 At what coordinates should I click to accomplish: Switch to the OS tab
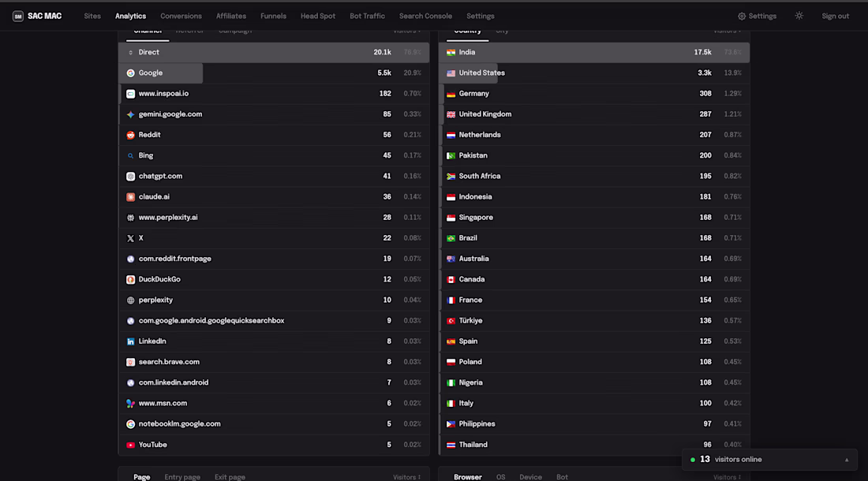click(x=500, y=477)
